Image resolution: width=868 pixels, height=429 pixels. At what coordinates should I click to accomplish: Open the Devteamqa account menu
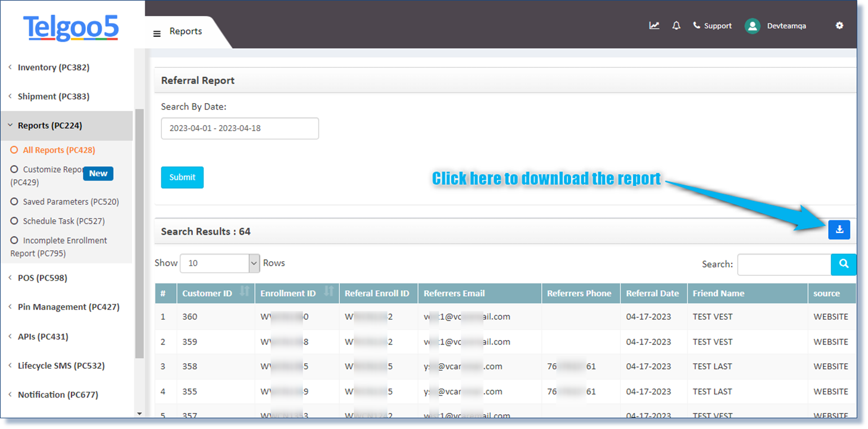tap(775, 26)
